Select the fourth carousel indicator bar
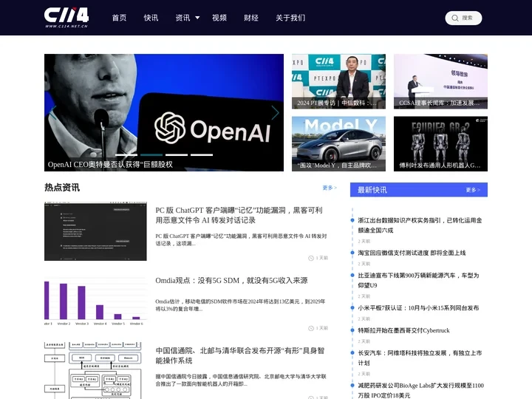 click(202, 154)
